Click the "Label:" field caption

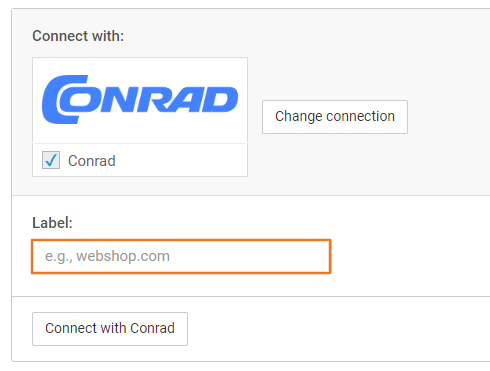[x=52, y=223]
